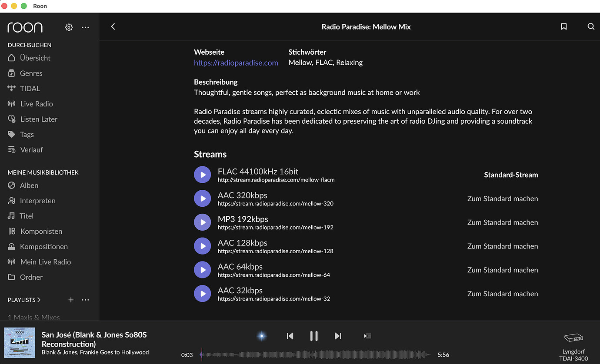Make AAC 128kbps the standard stream
The height and width of the screenshot is (364, 600).
click(x=502, y=246)
